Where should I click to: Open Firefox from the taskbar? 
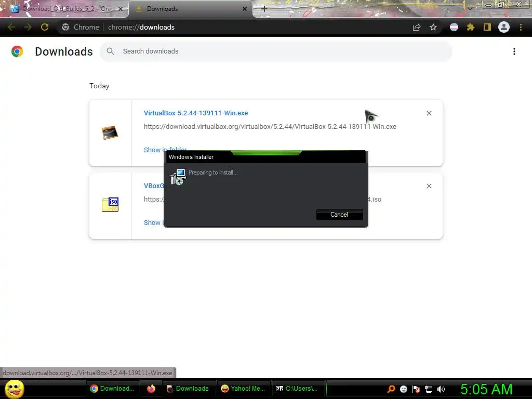pos(151,389)
